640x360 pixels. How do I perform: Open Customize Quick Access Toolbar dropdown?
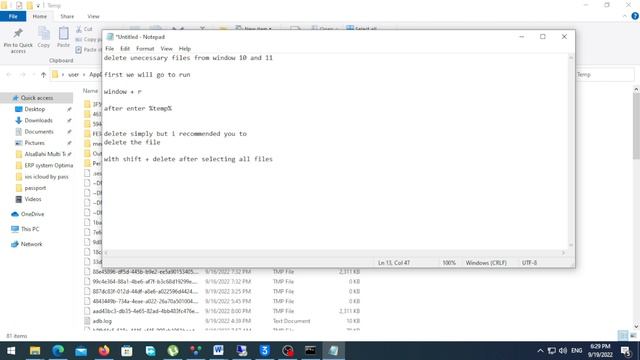pyautogui.click(x=38, y=5)
